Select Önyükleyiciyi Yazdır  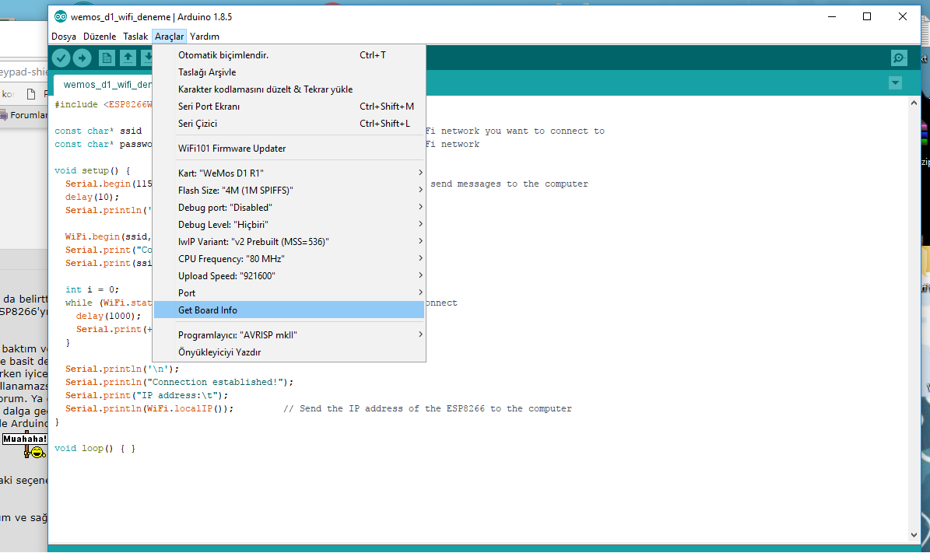(x=289, y=352)
